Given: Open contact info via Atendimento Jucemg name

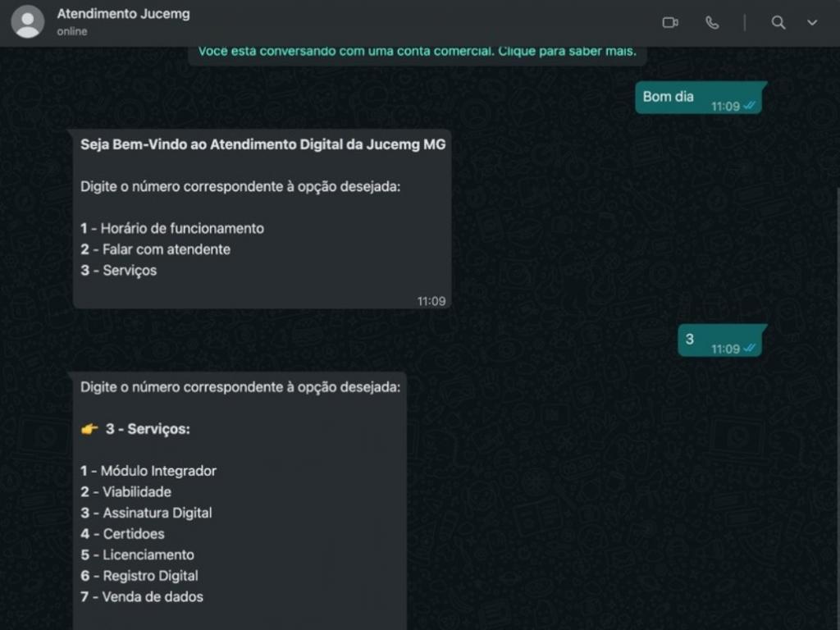Looking at the screenshot, I should [x=123, y=14].
